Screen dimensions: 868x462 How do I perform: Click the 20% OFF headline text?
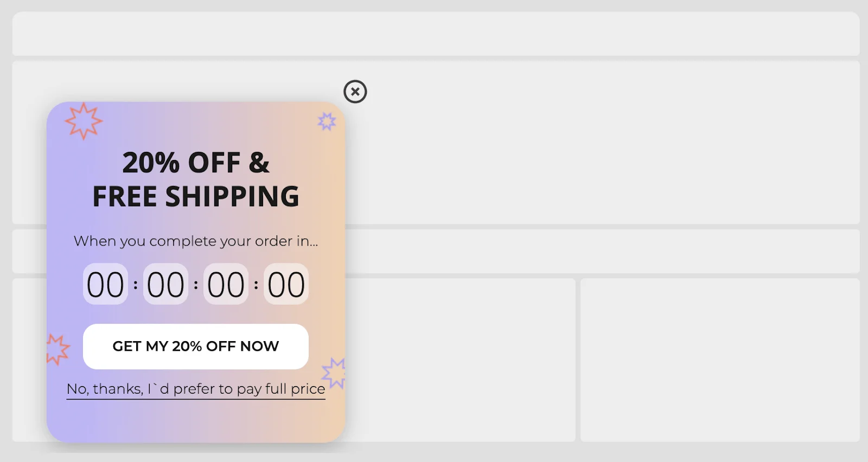[195, 162]
